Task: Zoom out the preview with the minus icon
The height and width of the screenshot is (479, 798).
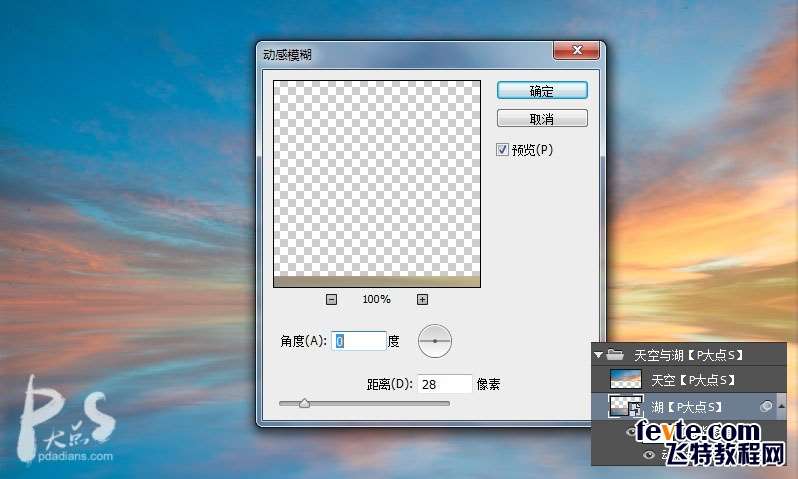Action: 331,299
